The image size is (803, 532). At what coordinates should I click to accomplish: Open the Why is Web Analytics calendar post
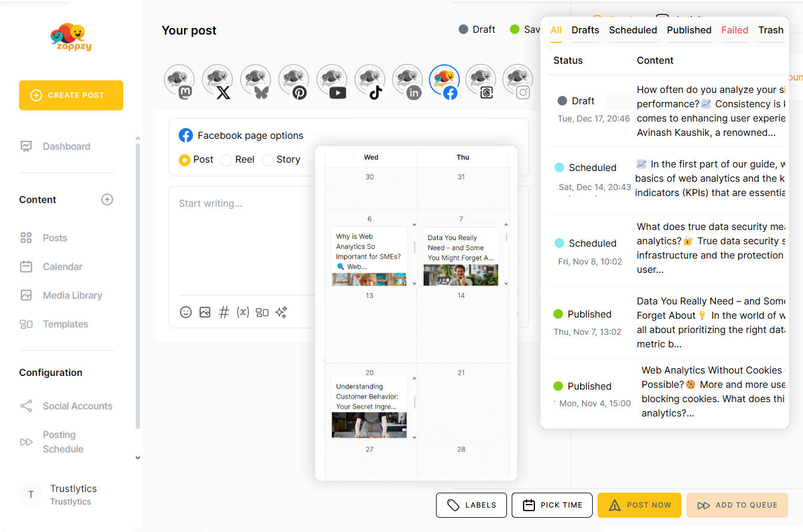[369, 256]
